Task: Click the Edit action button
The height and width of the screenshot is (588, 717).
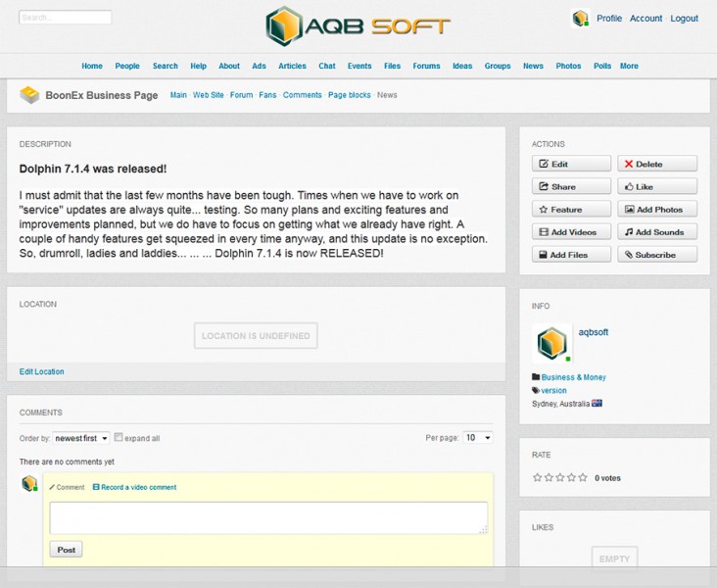Action: pos(572,164)
